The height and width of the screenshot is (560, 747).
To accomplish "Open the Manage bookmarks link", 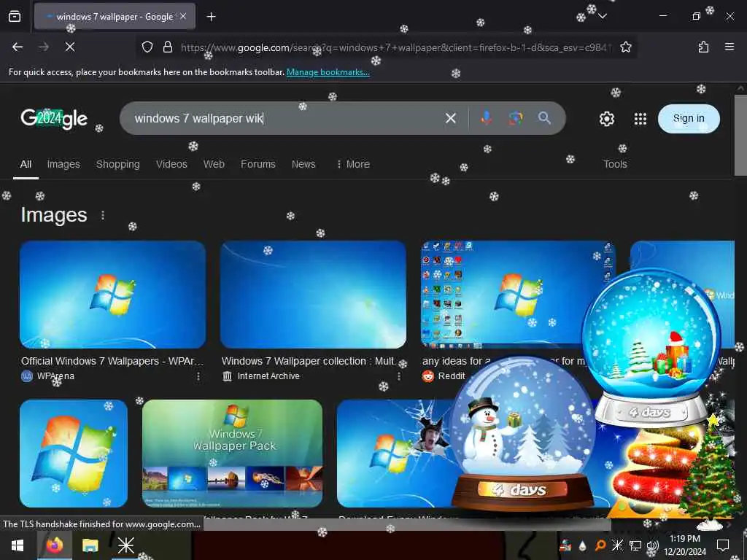I will point(328,72).
